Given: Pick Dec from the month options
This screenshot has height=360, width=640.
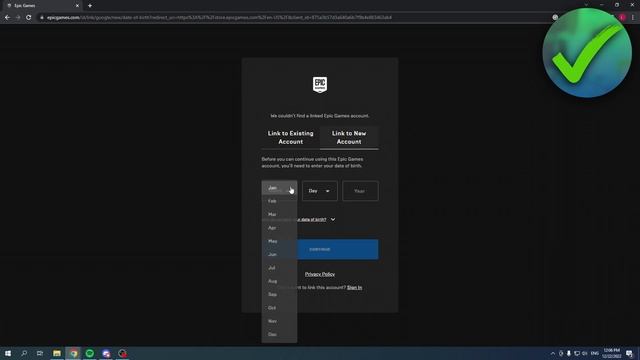Looking at the screenshot, I should point(279,334).
